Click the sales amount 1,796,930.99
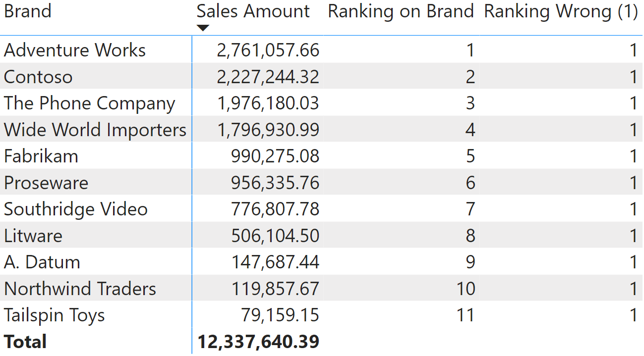Screen dimensions: 644x356 tap(268, 130)
